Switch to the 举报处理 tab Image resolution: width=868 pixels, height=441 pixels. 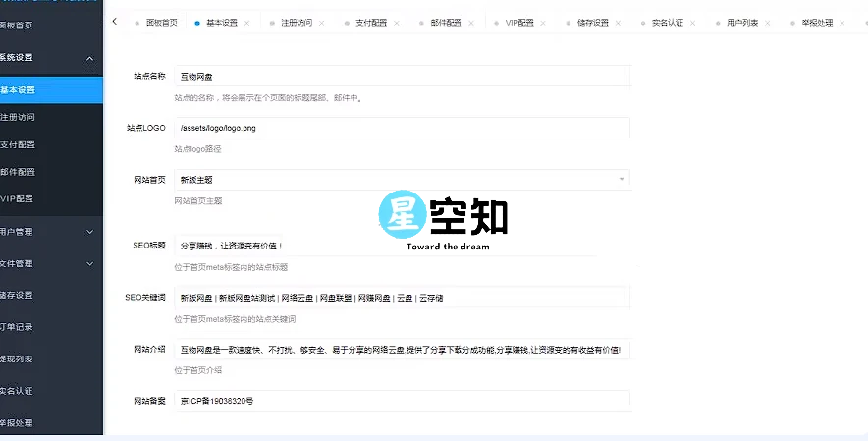tap(817, 23)
